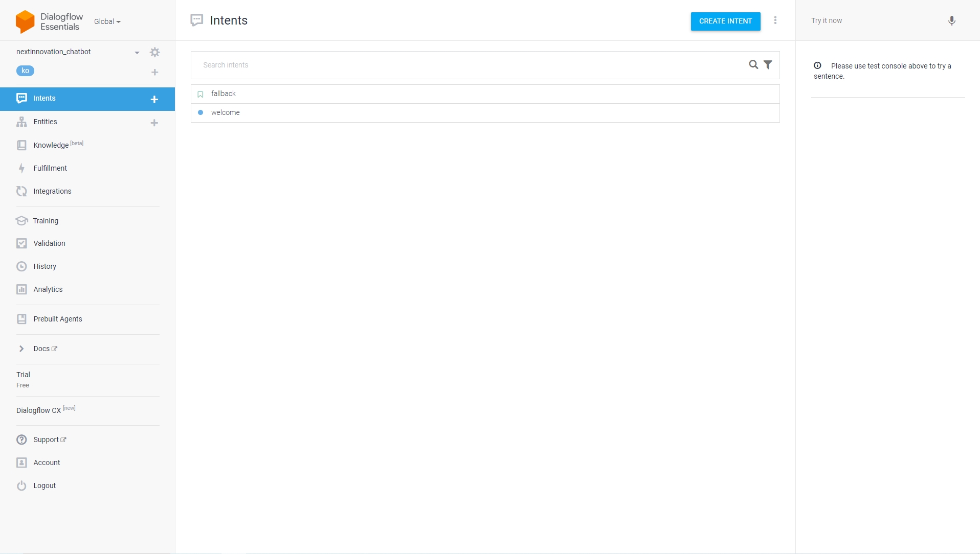Click the Logout power icon

point(21,486)
